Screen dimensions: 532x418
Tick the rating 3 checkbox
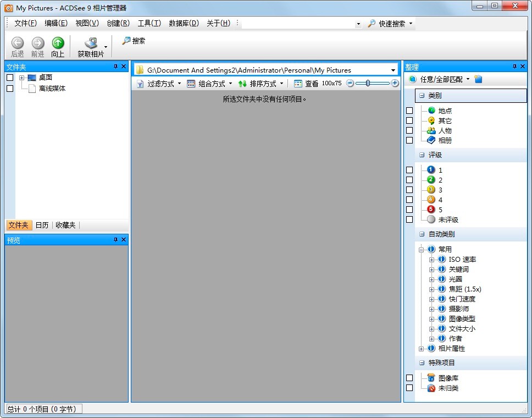409,190
